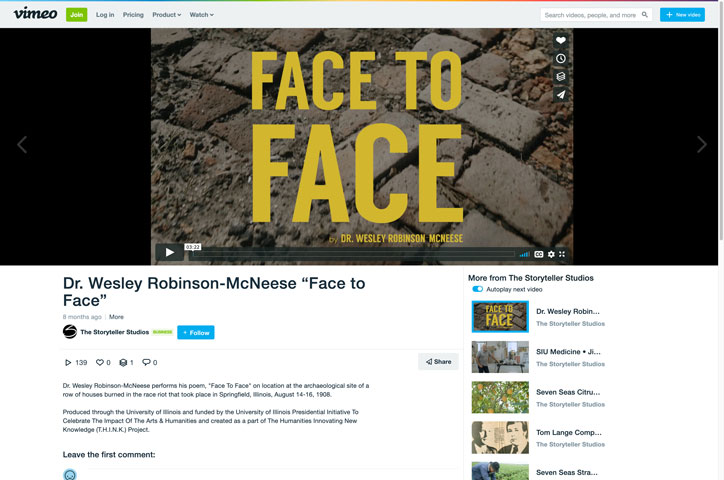Viewport: 724px width, 480px height.
Task: Click the Share button below the video
Action: click(438, 361)
